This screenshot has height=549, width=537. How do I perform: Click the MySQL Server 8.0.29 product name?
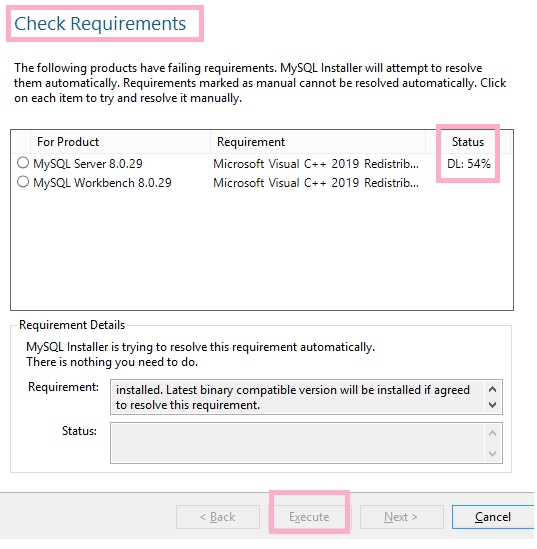coord(88,164)
